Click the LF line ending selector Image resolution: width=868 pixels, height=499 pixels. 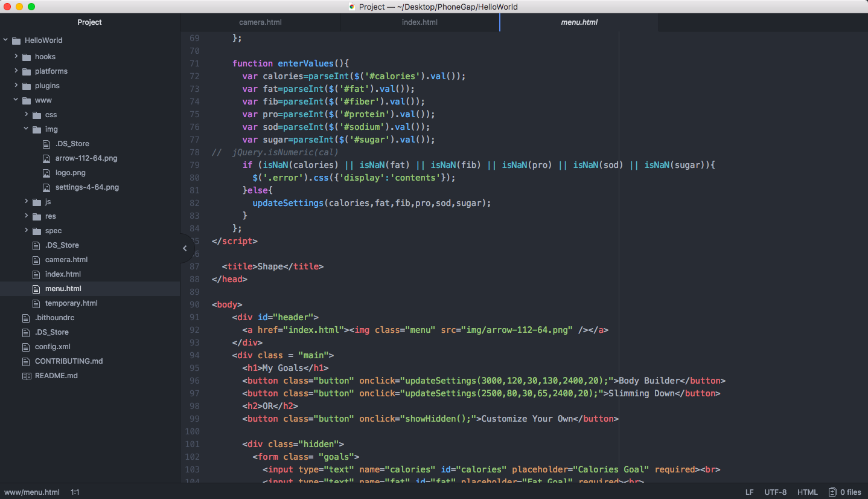click(x=749, y=492)
